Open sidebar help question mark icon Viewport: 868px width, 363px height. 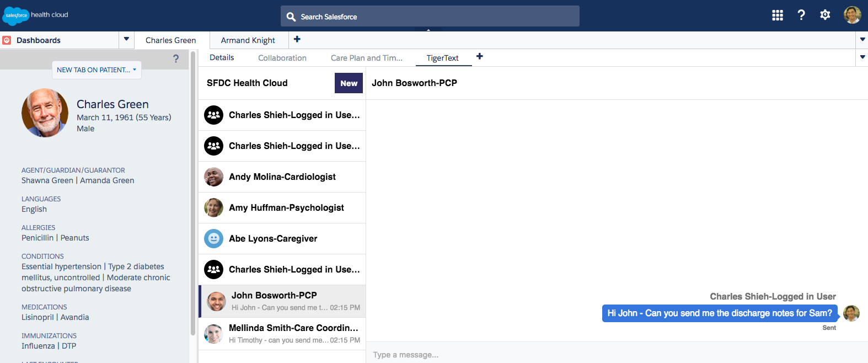pos(176,58)
